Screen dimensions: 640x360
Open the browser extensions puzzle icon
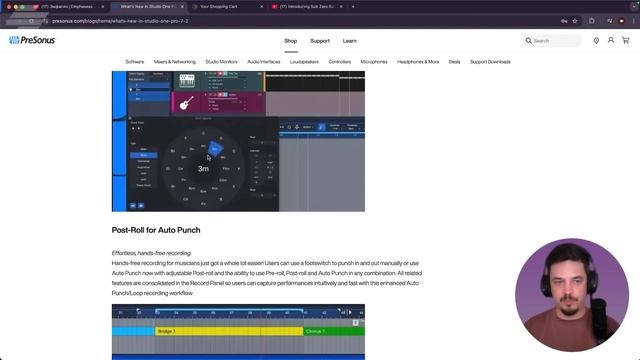coord(592,21)
